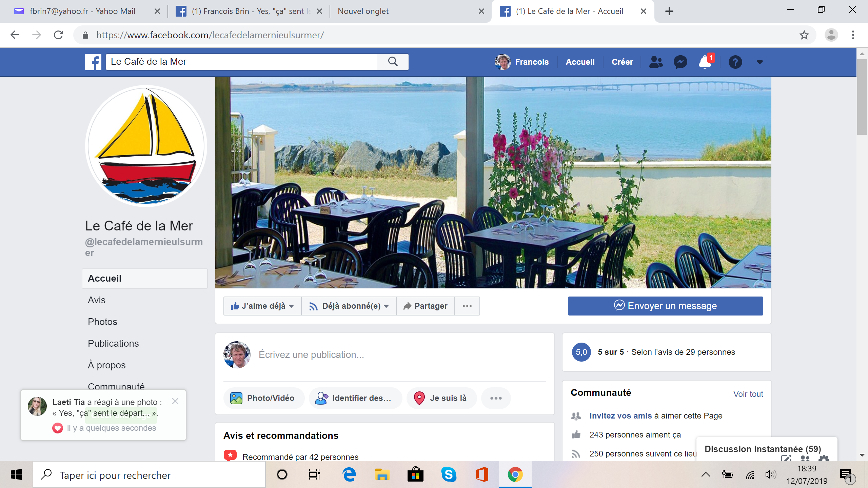This screenshot has height=488, width=868.
Task: Open Office from taskbar
Action: point(482,475)
